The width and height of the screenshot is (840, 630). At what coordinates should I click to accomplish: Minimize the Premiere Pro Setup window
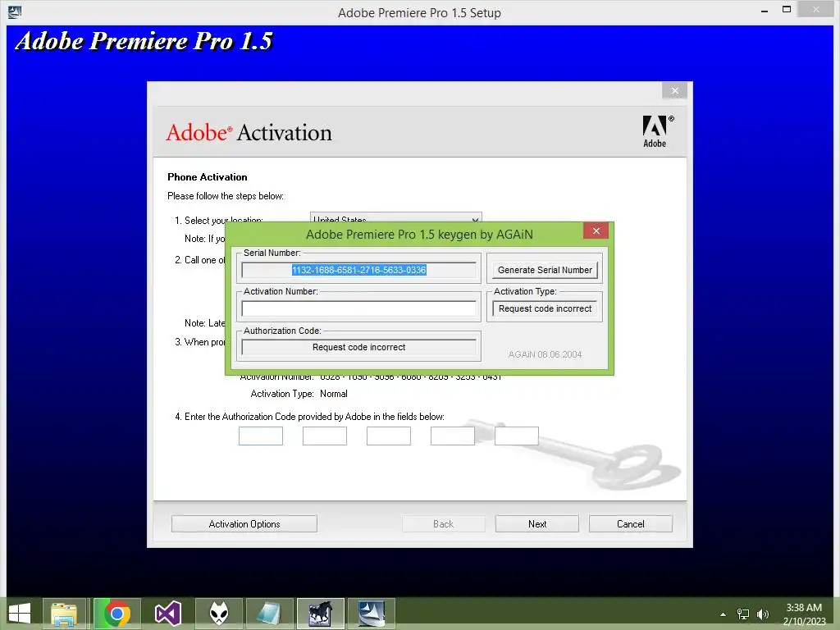764,10
